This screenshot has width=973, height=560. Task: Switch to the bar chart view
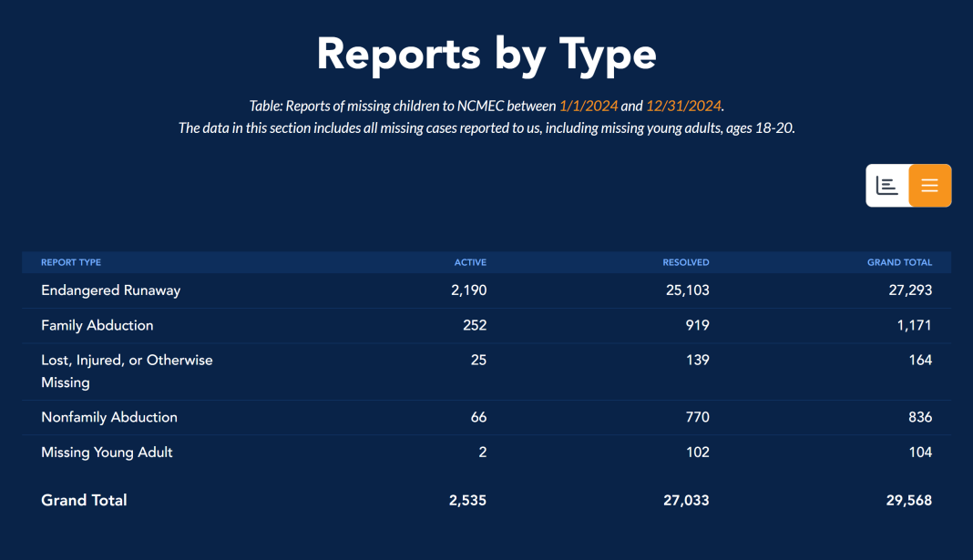(x=886, y=186)
